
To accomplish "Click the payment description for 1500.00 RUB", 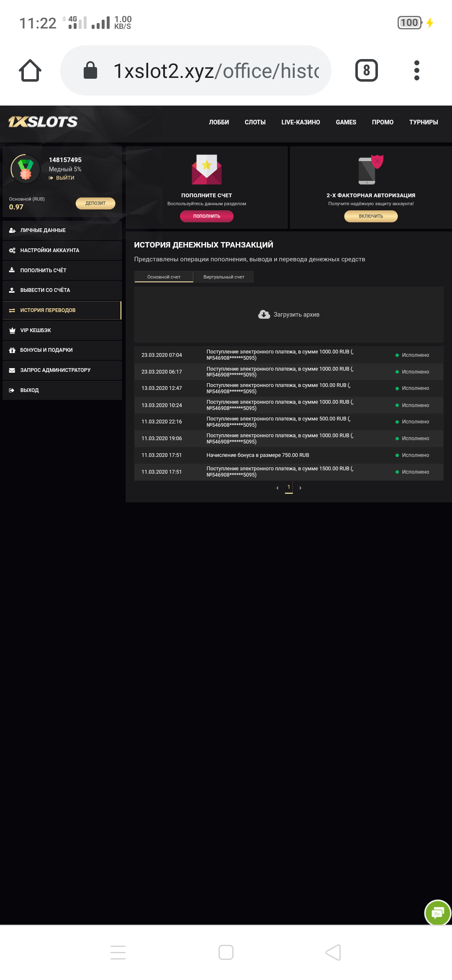I will click(x=280, y=472).
